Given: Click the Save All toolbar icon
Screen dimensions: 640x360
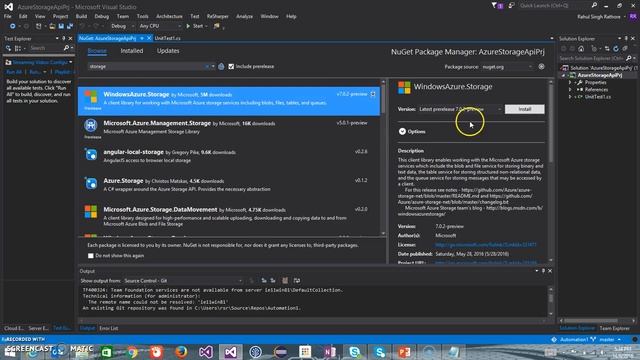Looking at the screenshot, I should pyautogui.click(x=70, y=26).
